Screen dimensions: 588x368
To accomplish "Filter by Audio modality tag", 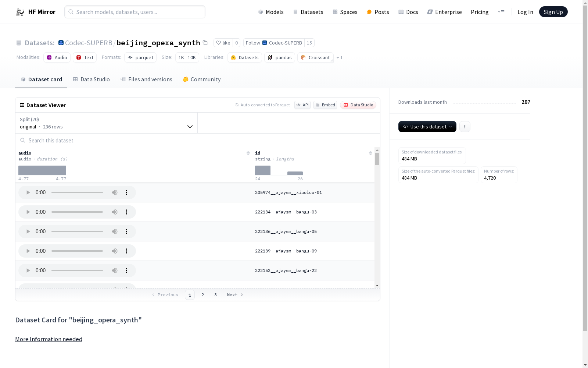I will click(x=57, y=57).
